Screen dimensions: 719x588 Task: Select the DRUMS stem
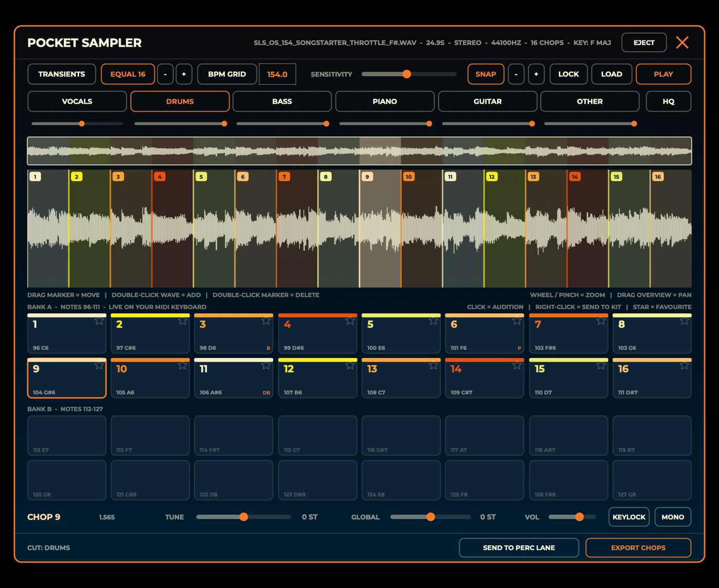(x=180, y=101)
